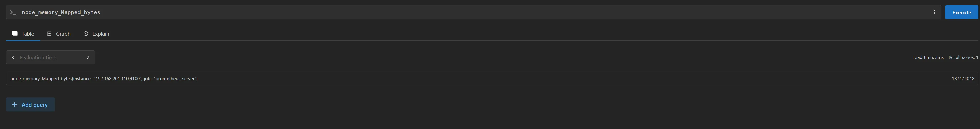Click the job="prometheus-server" label
Screen dimensions: 980x129
tap(170, 79)
